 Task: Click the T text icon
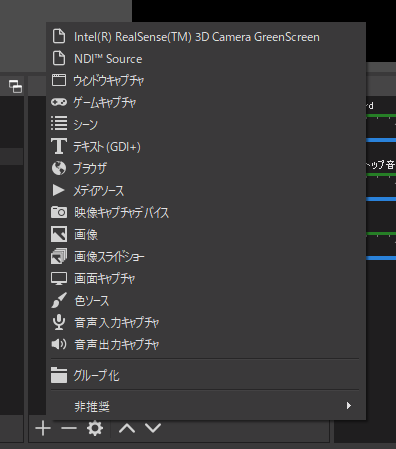tap(59, 146)
